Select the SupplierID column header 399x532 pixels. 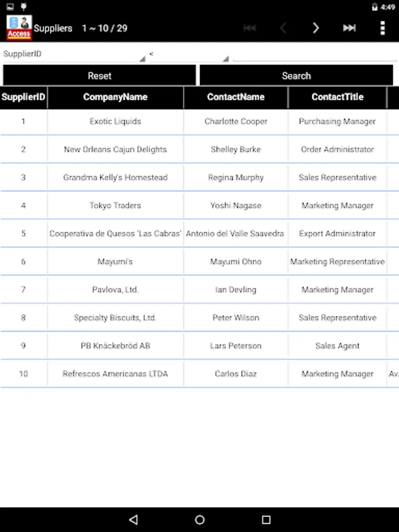pos(24,97)
